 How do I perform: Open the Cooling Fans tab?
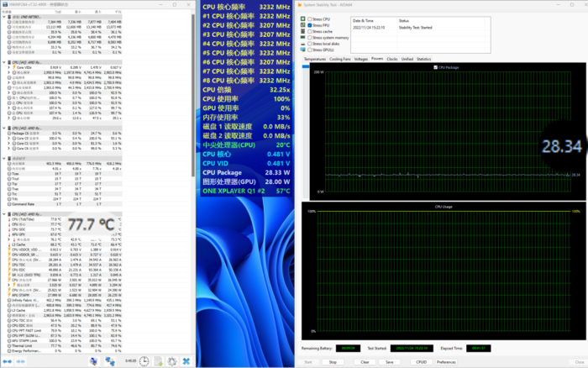(x=339, y=60)
